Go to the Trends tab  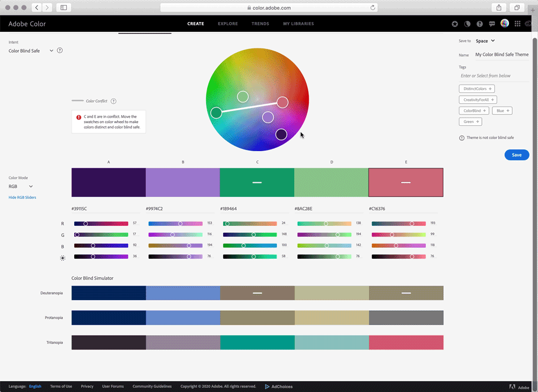click(260, 24)
